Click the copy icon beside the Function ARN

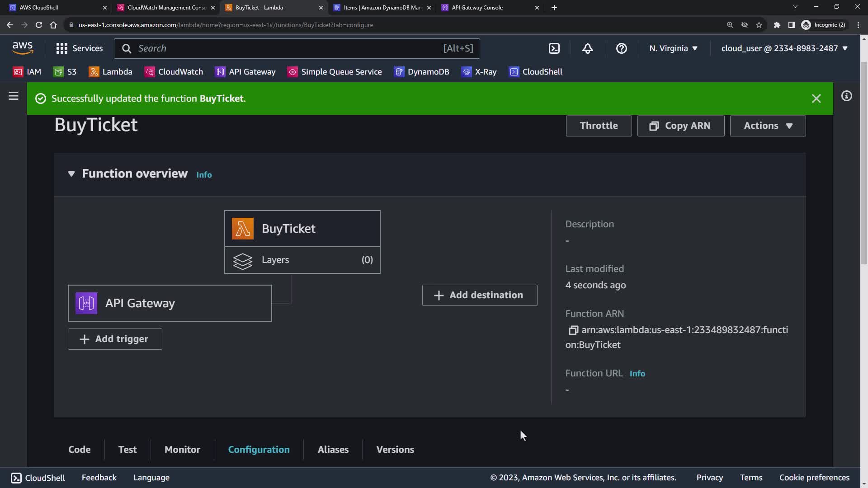coord(573,330)
